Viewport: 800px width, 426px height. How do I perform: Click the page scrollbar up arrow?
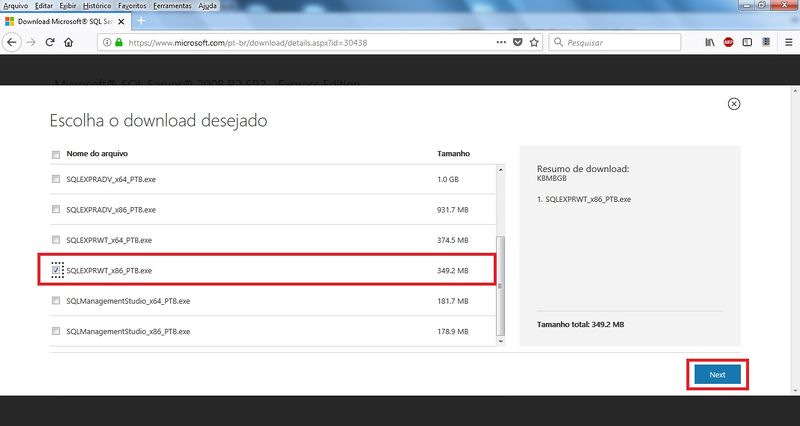coord(795,91)
